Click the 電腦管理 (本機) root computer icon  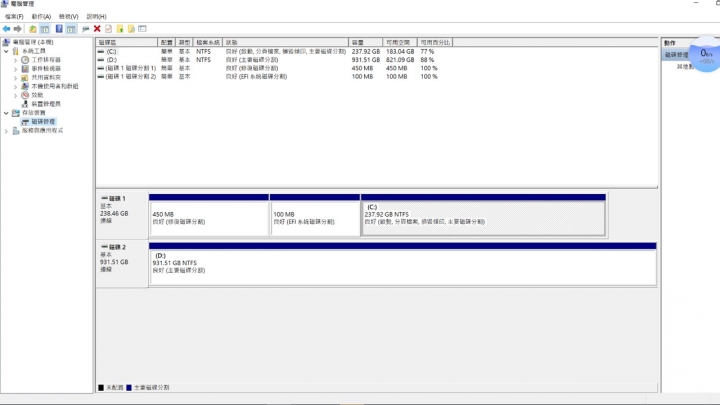click(6, 42)
